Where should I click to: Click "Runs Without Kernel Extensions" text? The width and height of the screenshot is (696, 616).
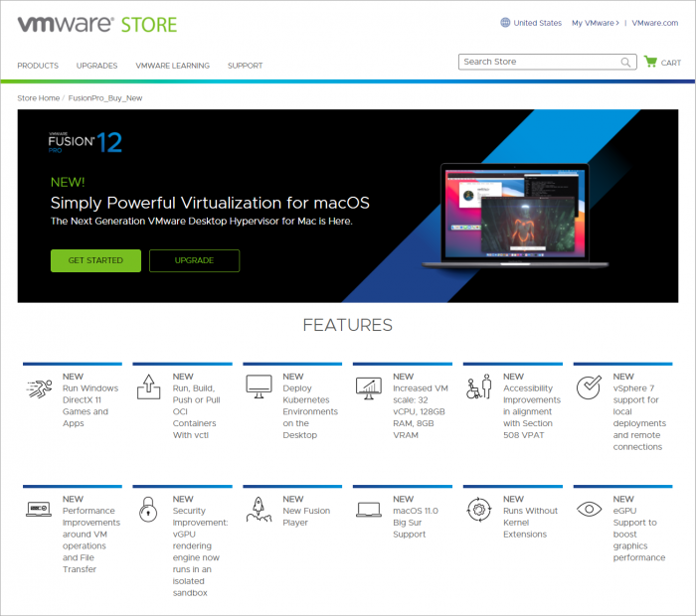pyautogui.click(x=530, y=523)
